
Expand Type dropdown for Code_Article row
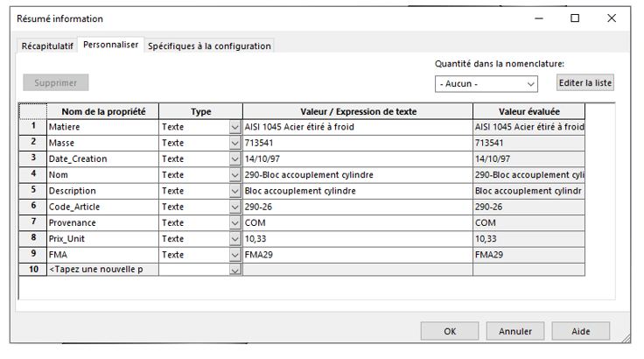click(234, 207)
